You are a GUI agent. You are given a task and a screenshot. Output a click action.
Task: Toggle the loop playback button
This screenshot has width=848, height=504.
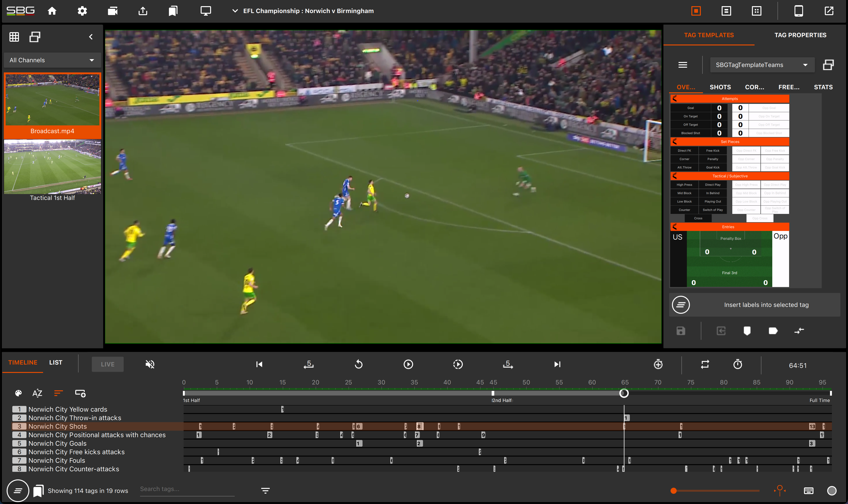point(705,364)
